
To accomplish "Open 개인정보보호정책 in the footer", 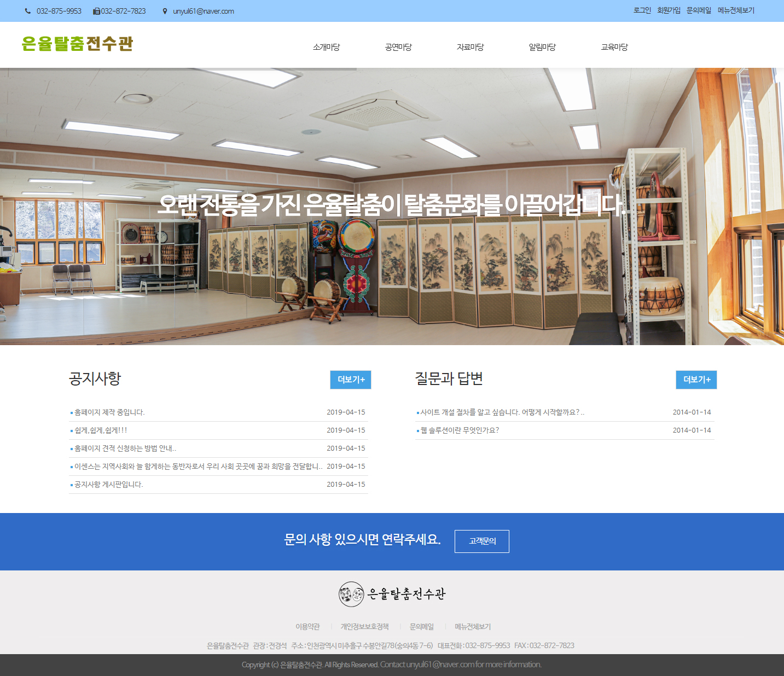I will [364, 627].
